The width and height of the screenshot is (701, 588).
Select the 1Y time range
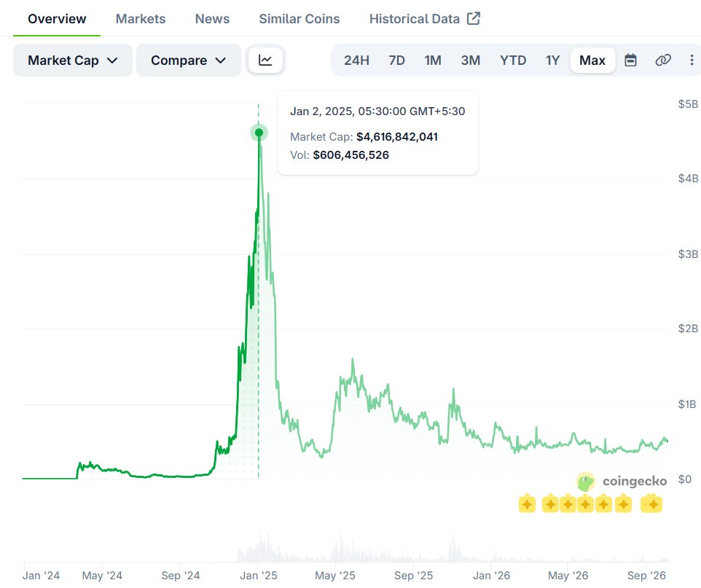tap(552, 60)
